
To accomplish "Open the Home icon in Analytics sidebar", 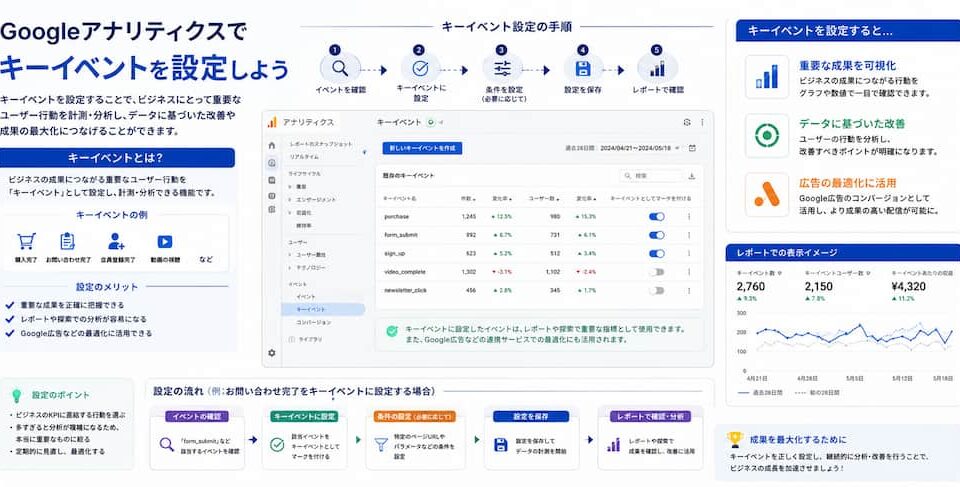I will [x=272, y=146].
